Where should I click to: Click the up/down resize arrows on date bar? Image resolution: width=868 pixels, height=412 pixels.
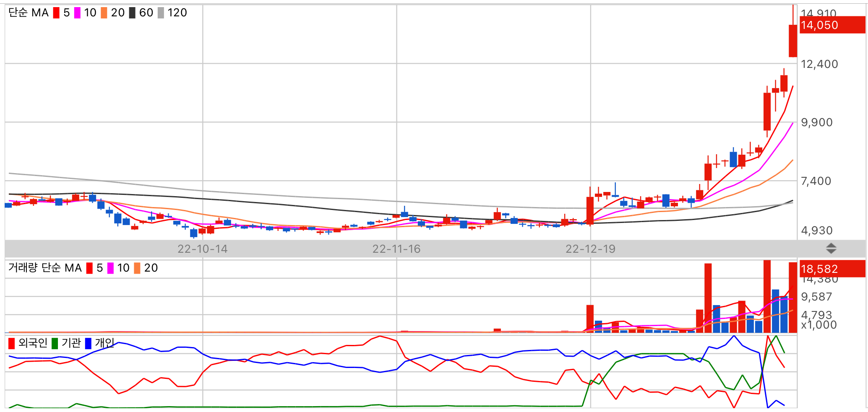[831, 249]
